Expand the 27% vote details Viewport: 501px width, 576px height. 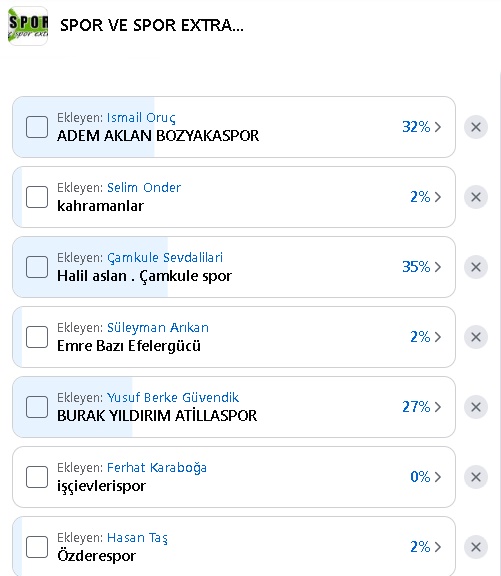[422, 407]
